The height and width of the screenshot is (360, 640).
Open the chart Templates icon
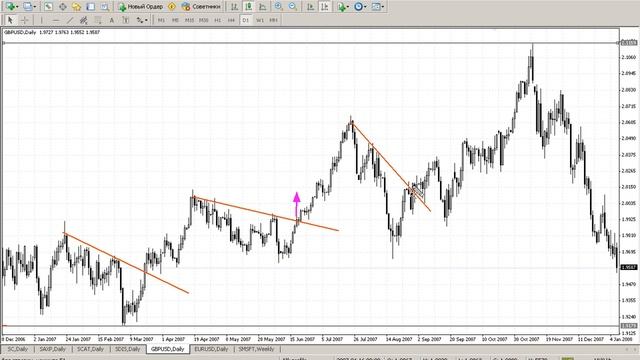(376, 7)
